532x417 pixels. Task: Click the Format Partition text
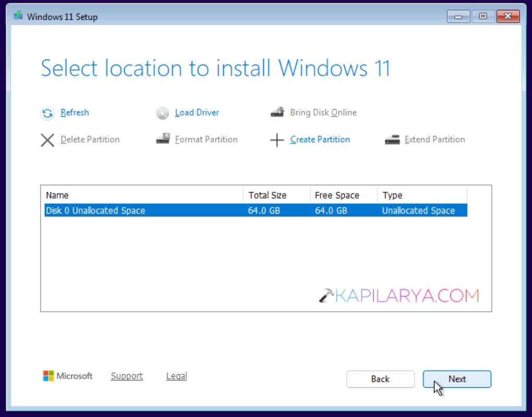click(x=207, y=139)
